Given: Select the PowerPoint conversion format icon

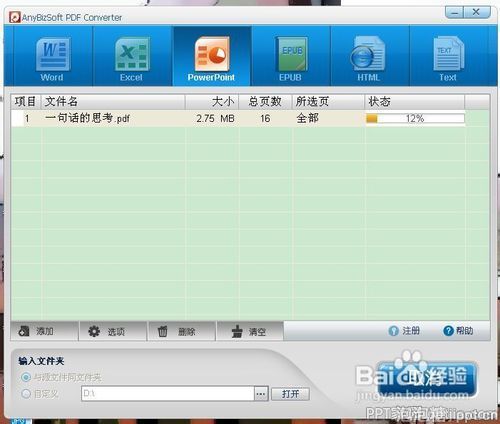Looking at the screenshot, I should click(212, 57).
